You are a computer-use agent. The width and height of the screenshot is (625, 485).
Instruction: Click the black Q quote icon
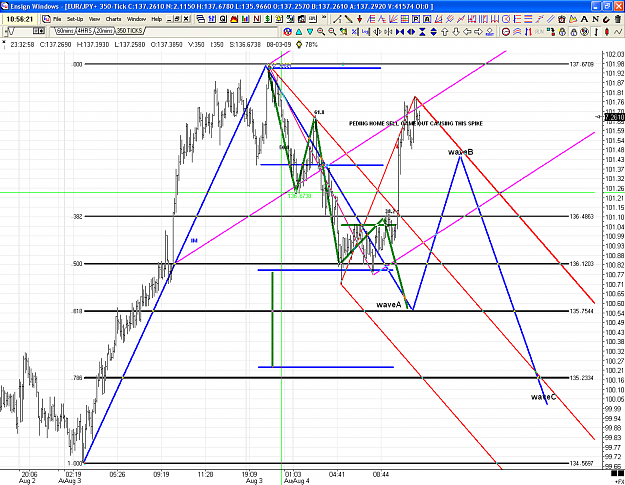(x=223, y=19)
